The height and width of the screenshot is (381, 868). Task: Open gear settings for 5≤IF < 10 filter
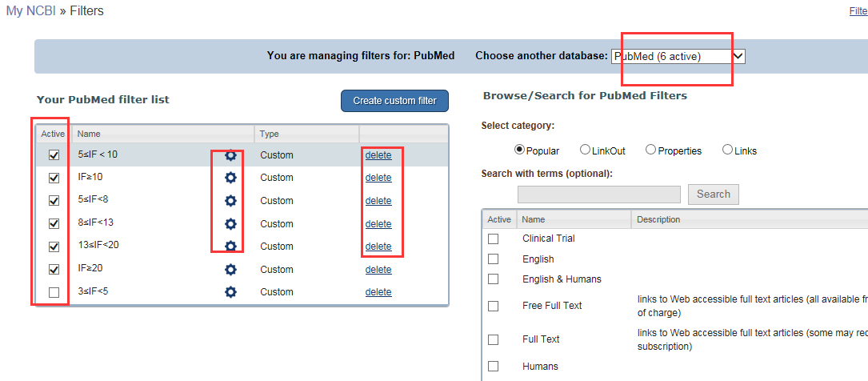(230, 155)
